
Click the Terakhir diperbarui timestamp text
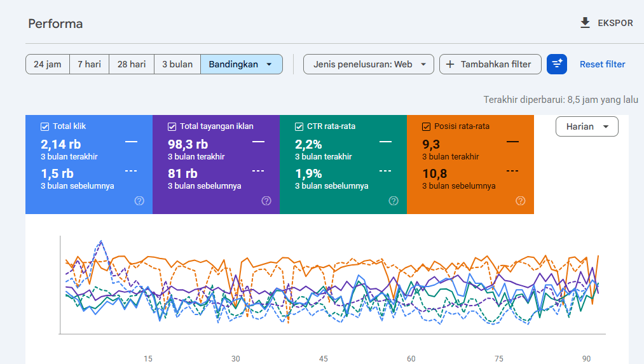pos(561,100)
